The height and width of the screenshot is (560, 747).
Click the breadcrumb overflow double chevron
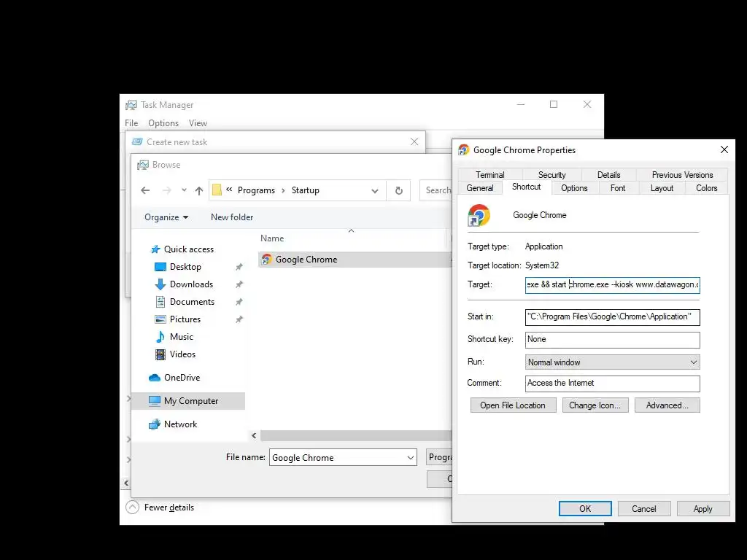click(229, 190)
